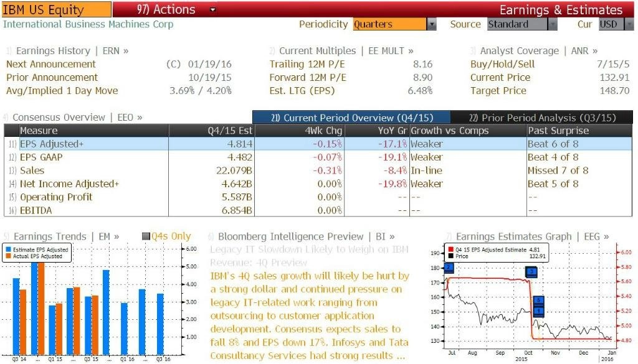Click the Growth vs Comps column header
The width and height of the screenshot is (638, 364).
coord(468,131)
